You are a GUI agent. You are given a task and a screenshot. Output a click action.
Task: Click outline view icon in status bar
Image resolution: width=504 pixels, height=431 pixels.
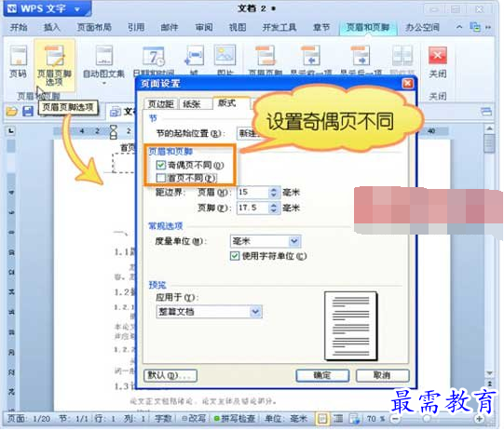[x=338, y=419]
